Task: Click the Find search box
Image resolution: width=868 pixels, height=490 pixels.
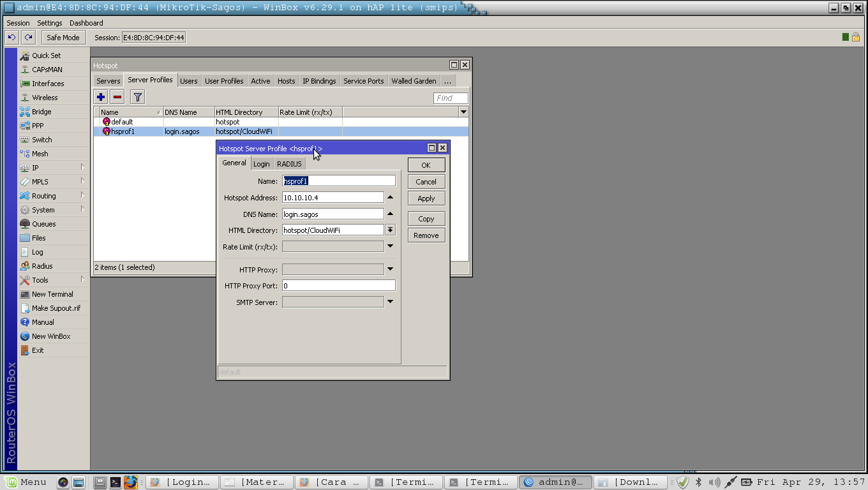Action: (451, 98)
